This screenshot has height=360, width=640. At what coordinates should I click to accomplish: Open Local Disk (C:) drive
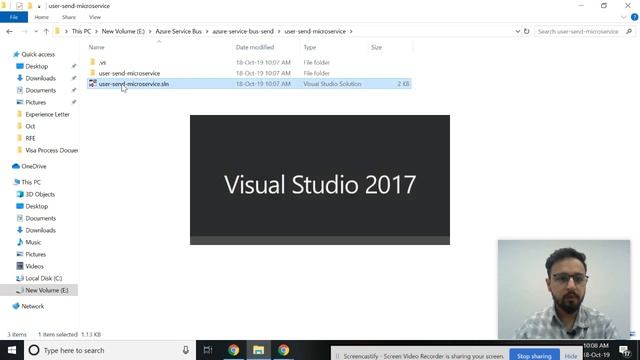point(44,278)
